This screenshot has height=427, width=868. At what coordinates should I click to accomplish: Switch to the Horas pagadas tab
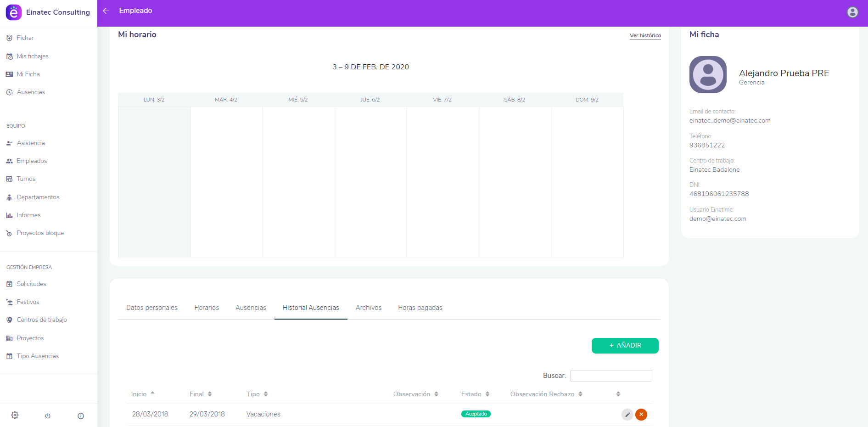point(420,308)
